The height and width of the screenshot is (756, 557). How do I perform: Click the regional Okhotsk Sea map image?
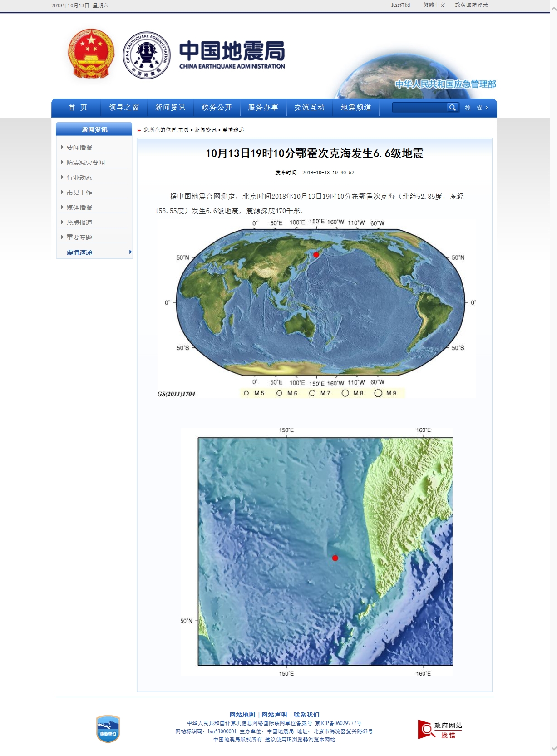pos(317,552)
